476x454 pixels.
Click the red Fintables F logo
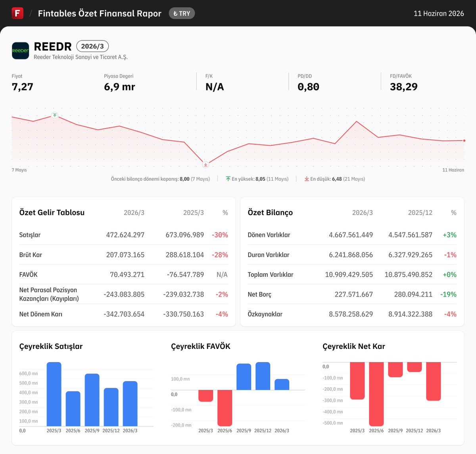coord(17,13)
